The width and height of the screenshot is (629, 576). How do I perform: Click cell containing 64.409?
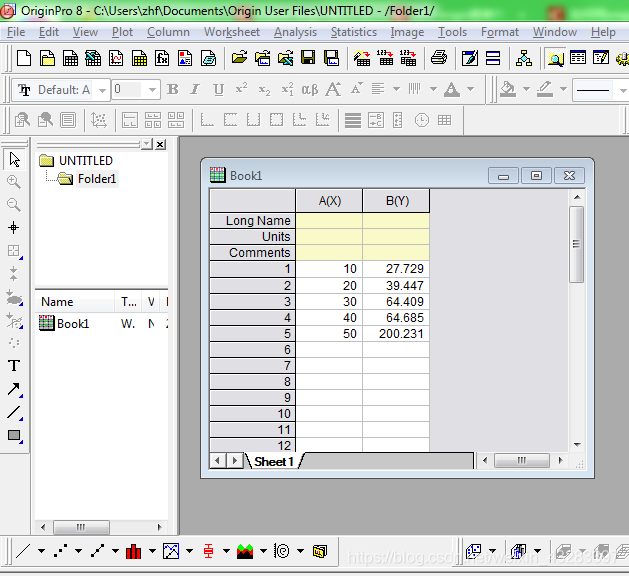click(396, 301)
